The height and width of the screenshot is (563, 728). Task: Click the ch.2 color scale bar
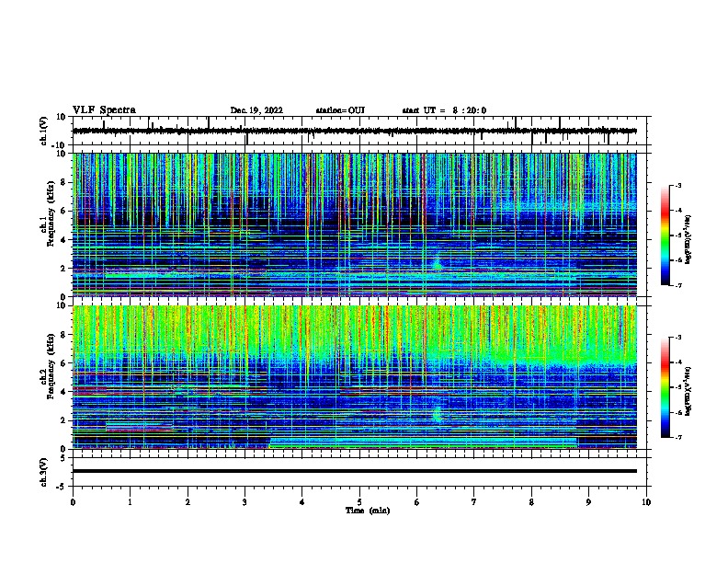[x=665, y=387]
